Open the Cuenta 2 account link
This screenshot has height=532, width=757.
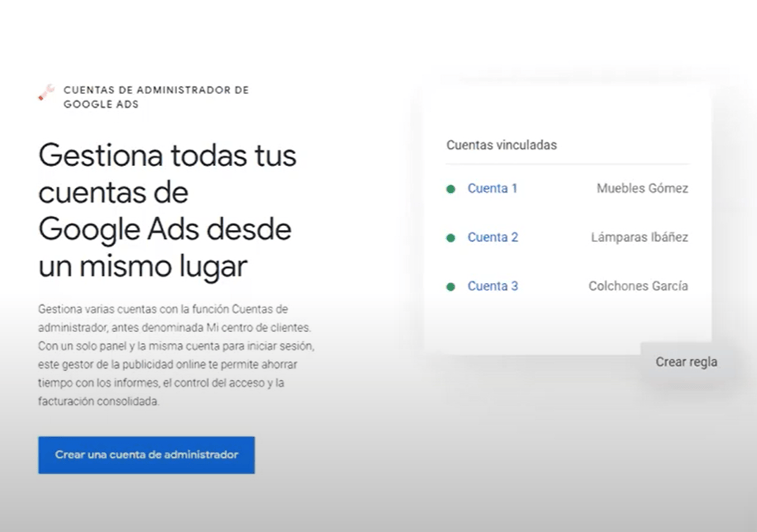pos(492,237)
